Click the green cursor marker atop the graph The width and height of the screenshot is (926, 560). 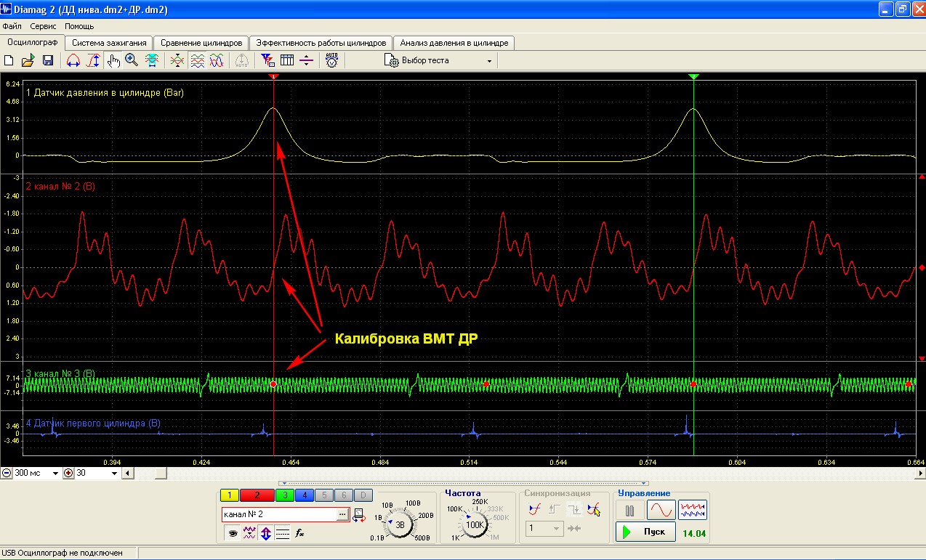point(693,76)
